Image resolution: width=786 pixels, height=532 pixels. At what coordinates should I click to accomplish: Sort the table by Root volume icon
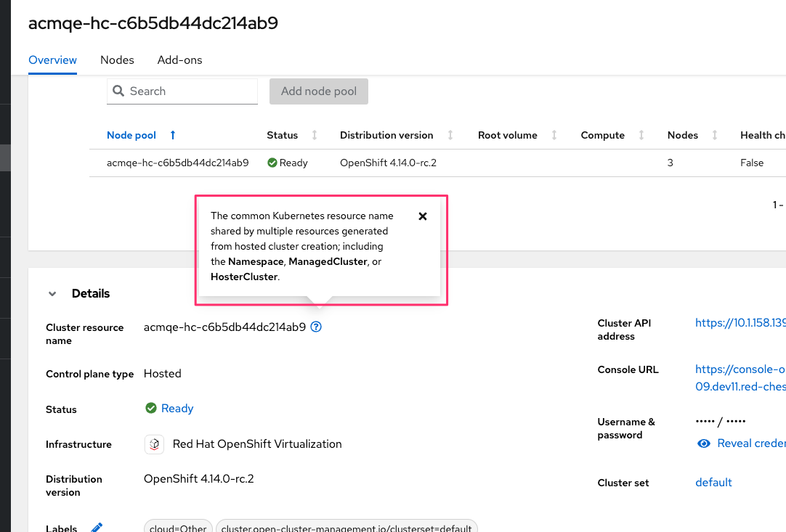coord(554,135)
